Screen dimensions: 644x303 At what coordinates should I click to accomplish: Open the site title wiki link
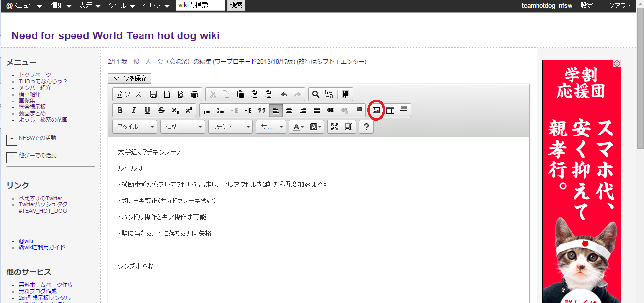(x=115, y=36)
